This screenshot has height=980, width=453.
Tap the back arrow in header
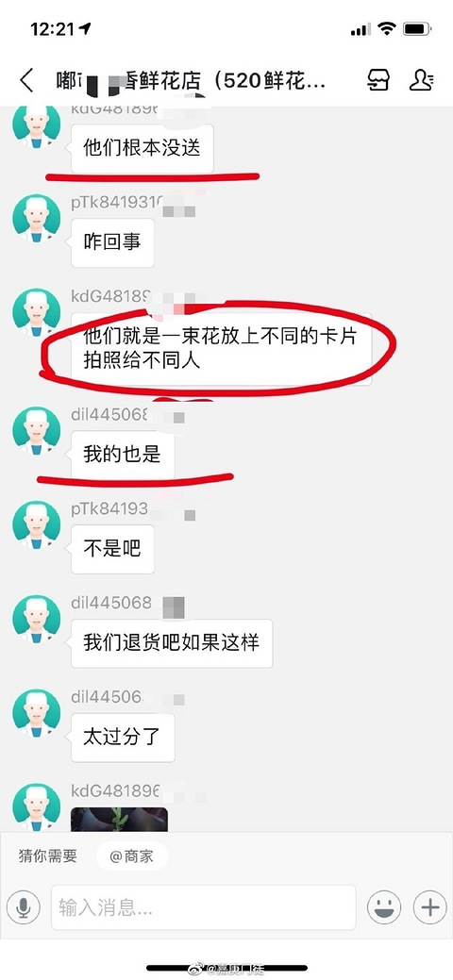pyautogui.click(x=27, y=81)
